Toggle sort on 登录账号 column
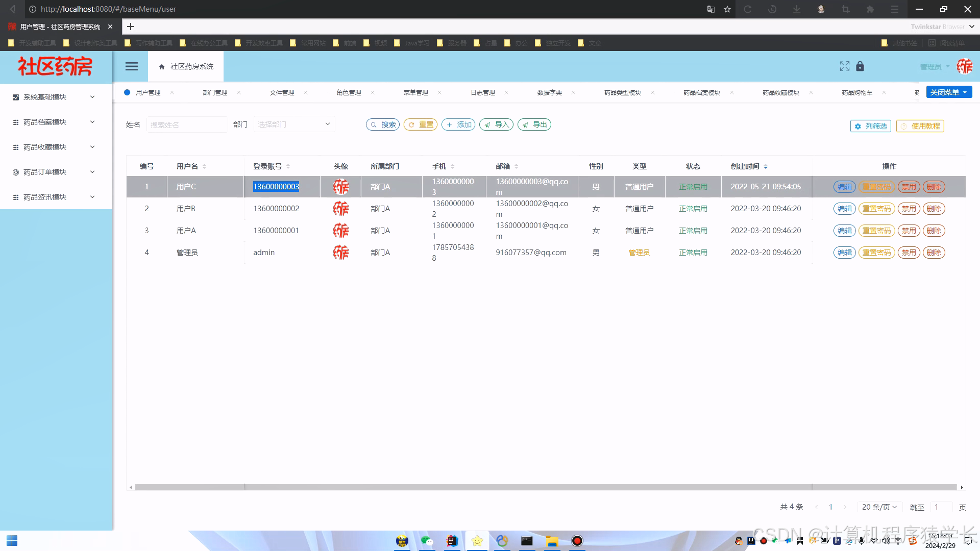The image size is (980, 551). [x=288, y=166]
